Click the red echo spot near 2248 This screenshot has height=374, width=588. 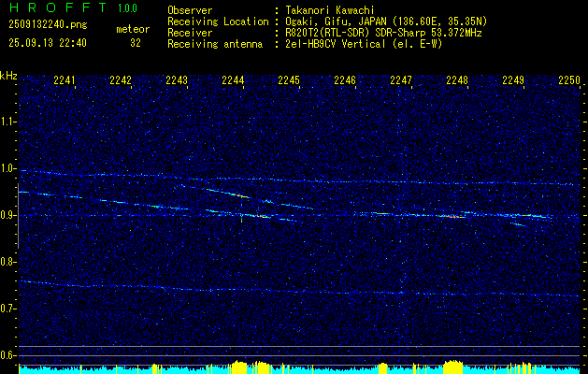pos(455,216)
